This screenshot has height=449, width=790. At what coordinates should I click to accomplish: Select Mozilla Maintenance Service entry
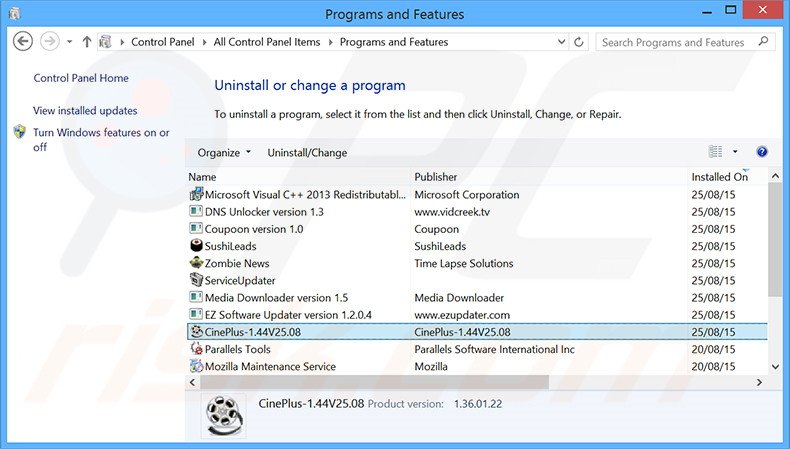coord(270,366)
